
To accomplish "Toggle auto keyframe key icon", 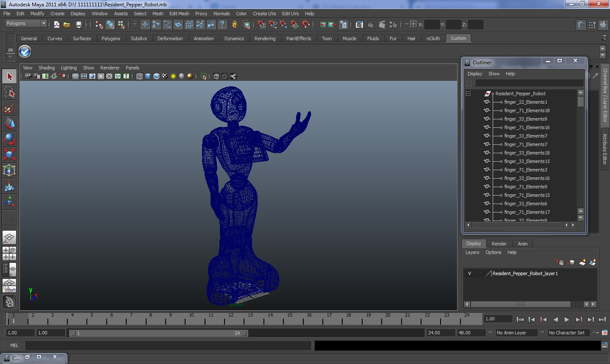I will (x=596, y=333).
